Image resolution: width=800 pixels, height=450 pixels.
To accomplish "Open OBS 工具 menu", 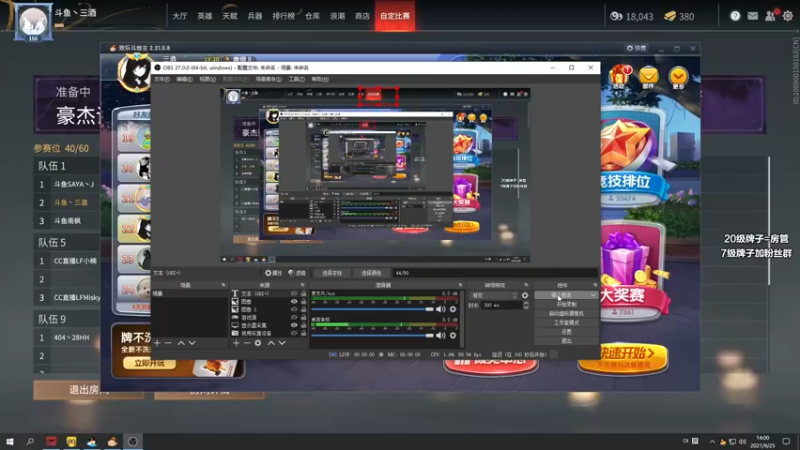I will pyautogui.click(x=296, y=79).
